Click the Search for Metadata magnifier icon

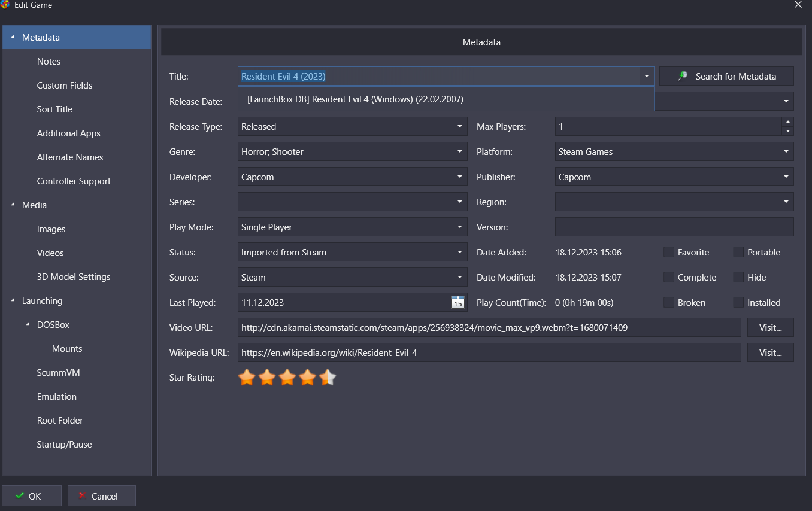[683, 76]
